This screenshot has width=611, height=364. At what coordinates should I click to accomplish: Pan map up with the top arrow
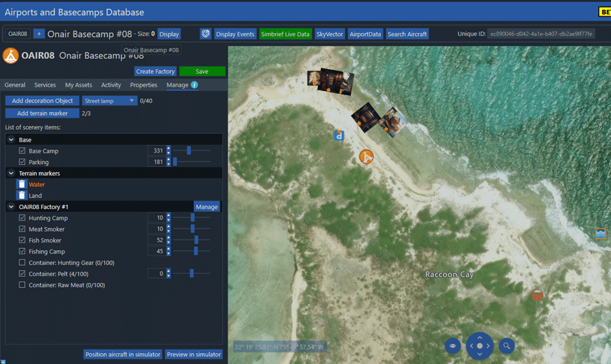[x=480, y=337]
